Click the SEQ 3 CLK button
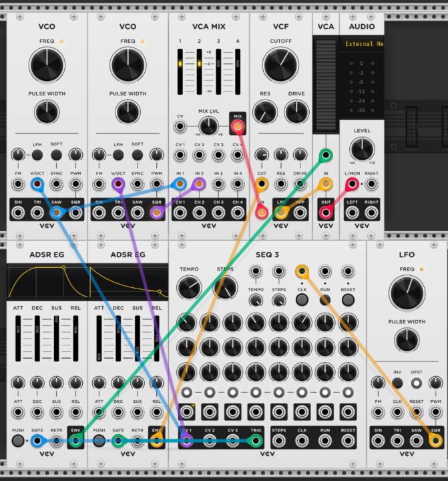The image size is (448, 481). tap(302, 300)
